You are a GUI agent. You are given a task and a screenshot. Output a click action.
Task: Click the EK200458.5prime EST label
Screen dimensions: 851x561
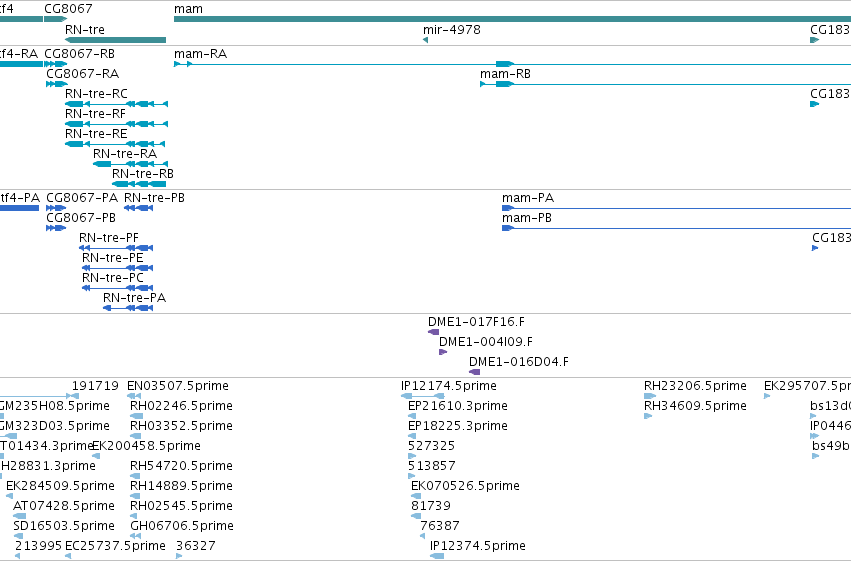pos(147,446)
